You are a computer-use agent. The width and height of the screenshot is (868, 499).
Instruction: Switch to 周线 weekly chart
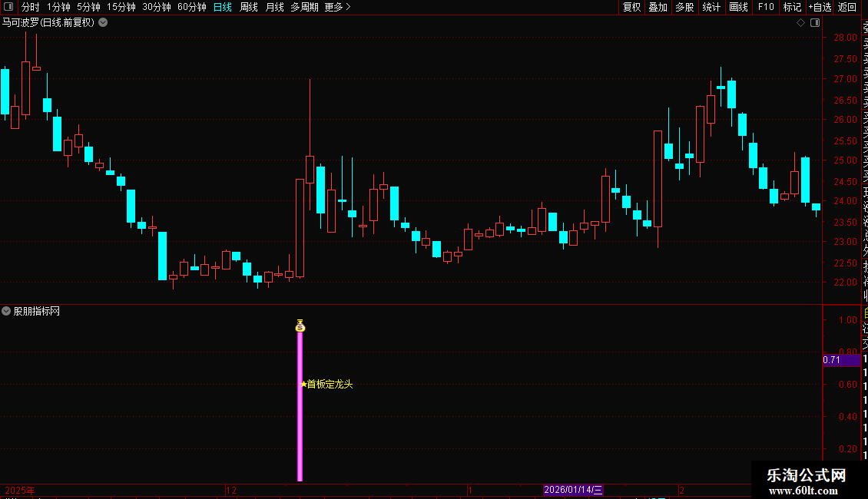point(249,7)
